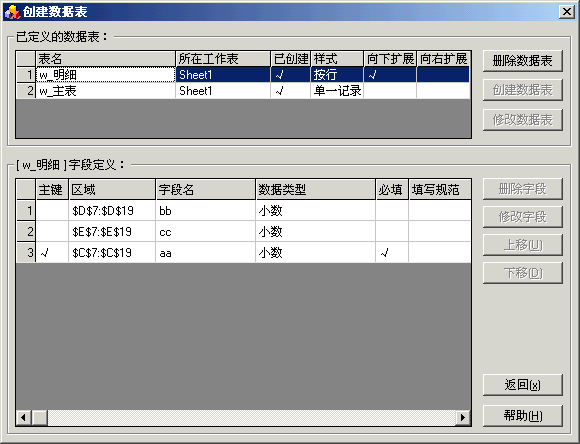
Task: Click scrollbar right arrow in field list
Action: click(x=463, y=417)
